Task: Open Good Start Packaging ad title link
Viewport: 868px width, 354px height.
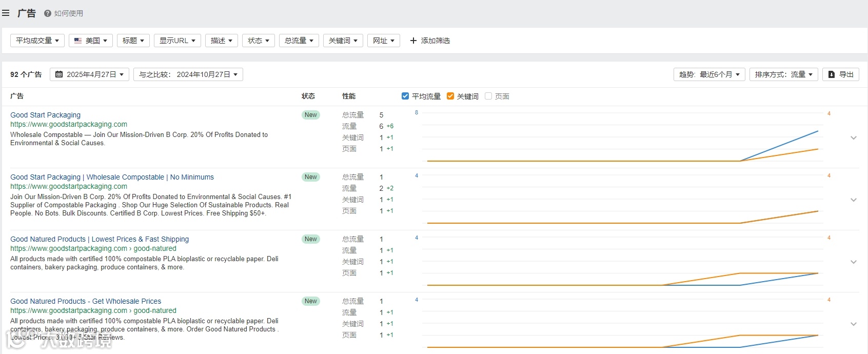Action: (45, 115)
